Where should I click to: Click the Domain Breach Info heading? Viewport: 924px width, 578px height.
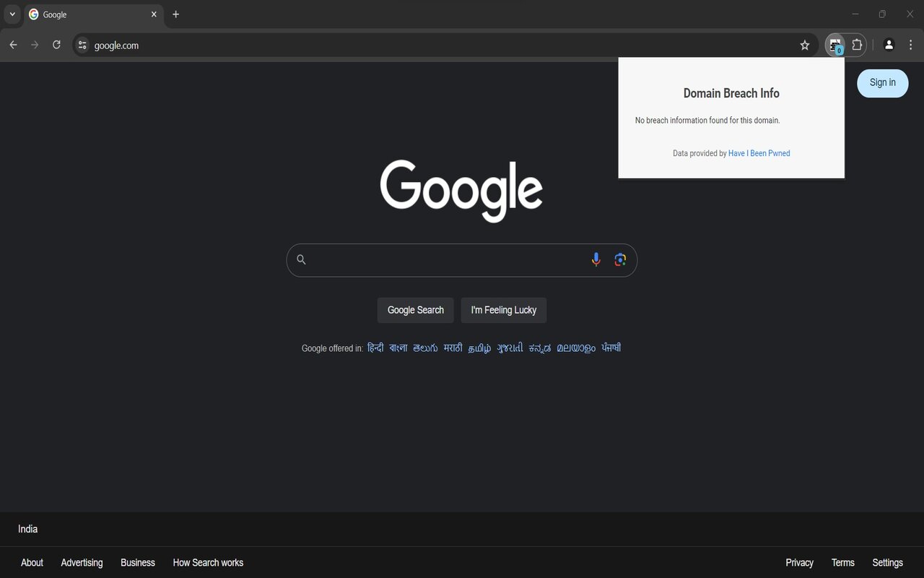coord(731,93)
